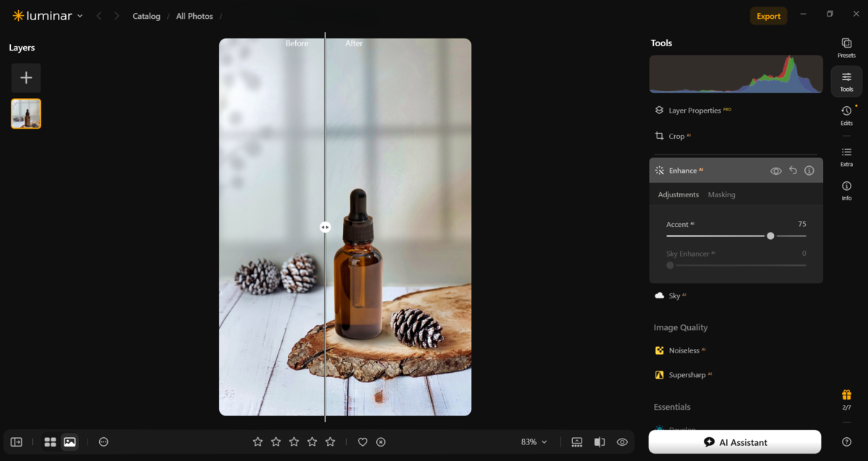Open the All Photos breadcrumb
868x461 pixels.
[195, 16]
